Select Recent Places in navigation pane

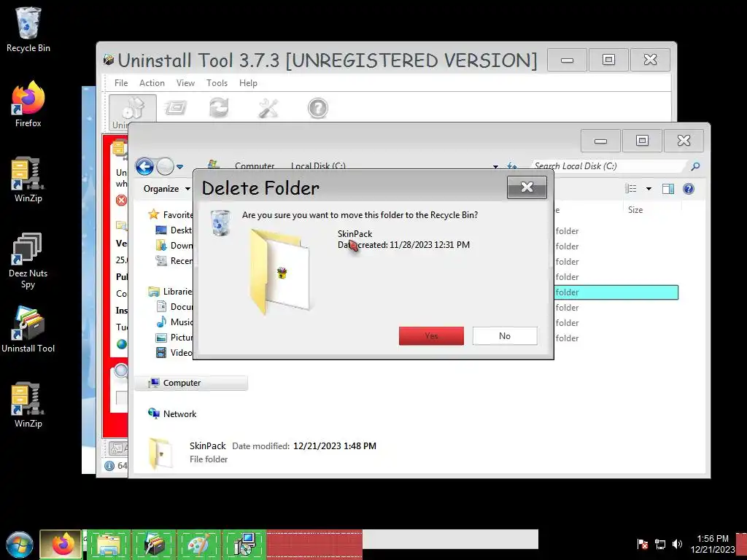[x=174, y=260]
